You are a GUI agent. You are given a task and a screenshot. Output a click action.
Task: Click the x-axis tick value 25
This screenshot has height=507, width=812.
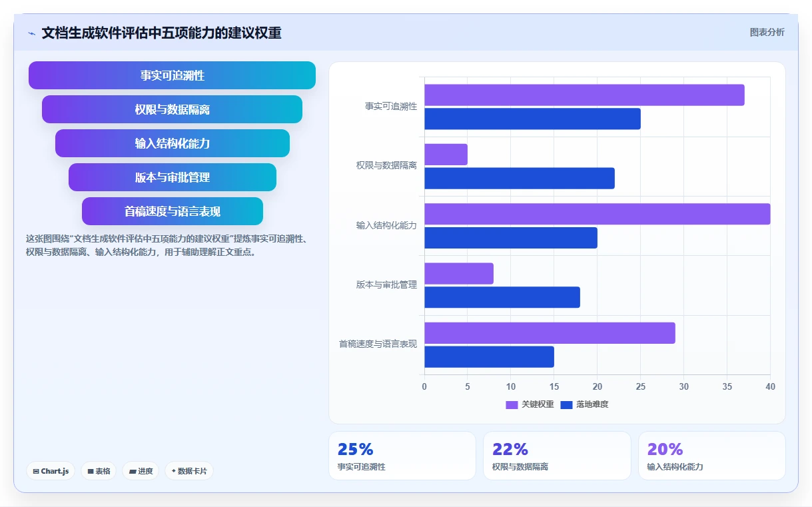click(641, 387)
